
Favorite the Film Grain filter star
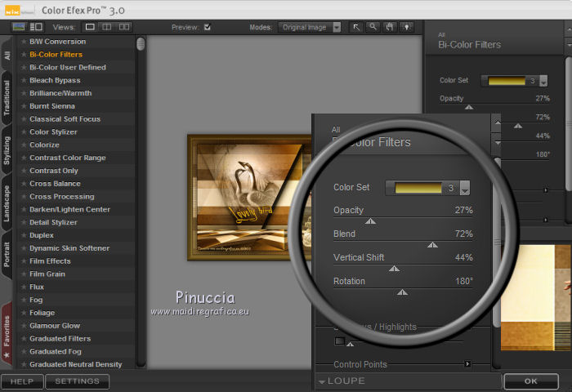point(24,274)
